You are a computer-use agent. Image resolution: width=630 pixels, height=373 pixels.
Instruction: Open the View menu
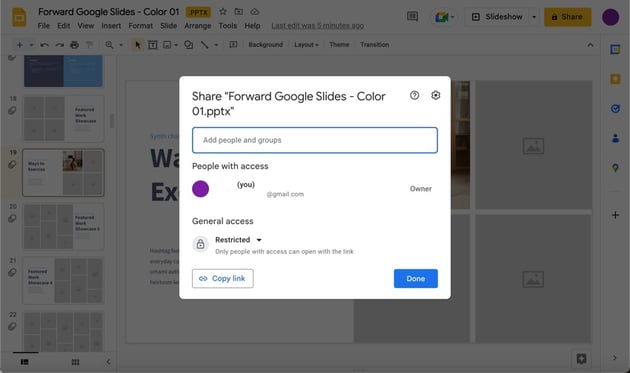pyautogui.click(x=86, y=26)
